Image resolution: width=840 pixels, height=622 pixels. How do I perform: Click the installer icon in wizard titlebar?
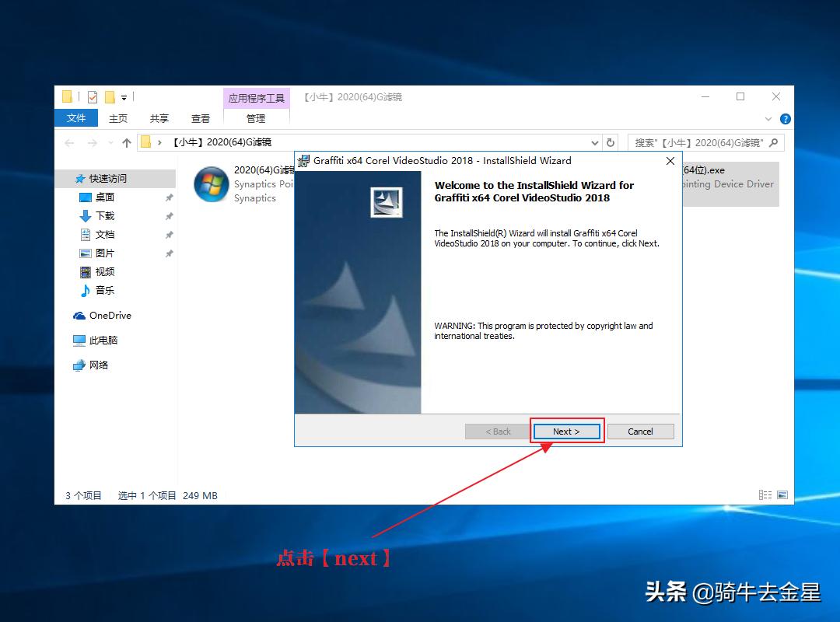tap(304, 161)
